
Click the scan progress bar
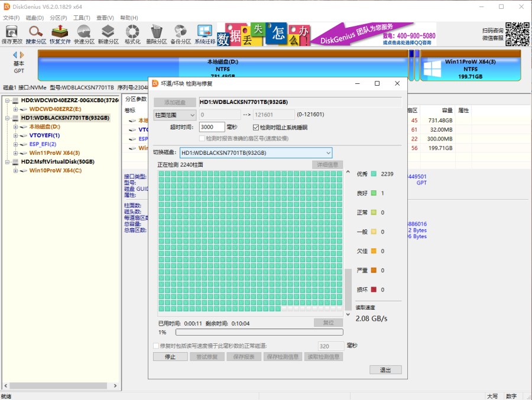click(x=259, y=332)
